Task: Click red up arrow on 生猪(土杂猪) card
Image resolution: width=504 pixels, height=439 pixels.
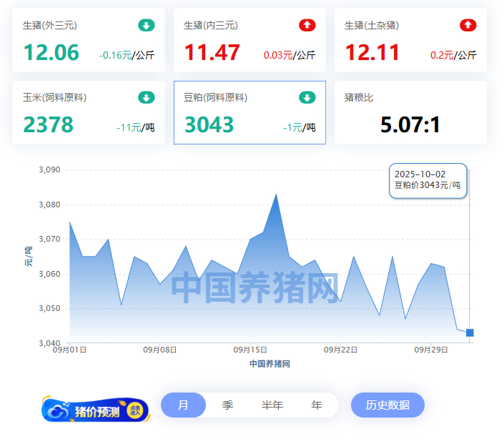Action: click(468, 26)
